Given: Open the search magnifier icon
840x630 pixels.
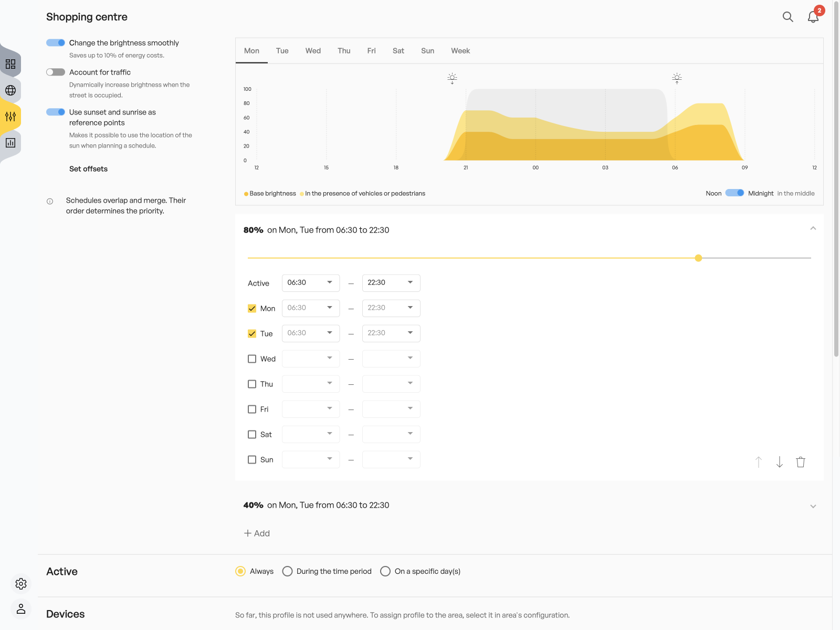Looking at the screenshot, I should 787,17.
